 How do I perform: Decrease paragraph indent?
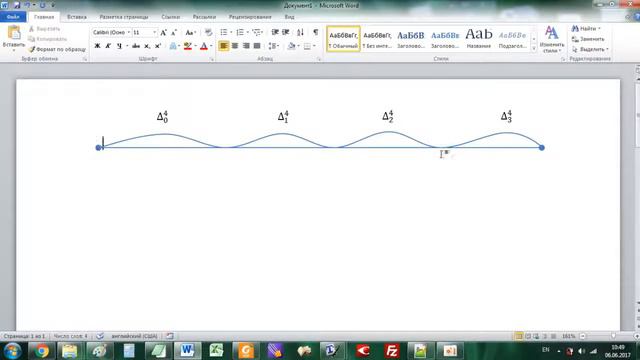point(275,32)
